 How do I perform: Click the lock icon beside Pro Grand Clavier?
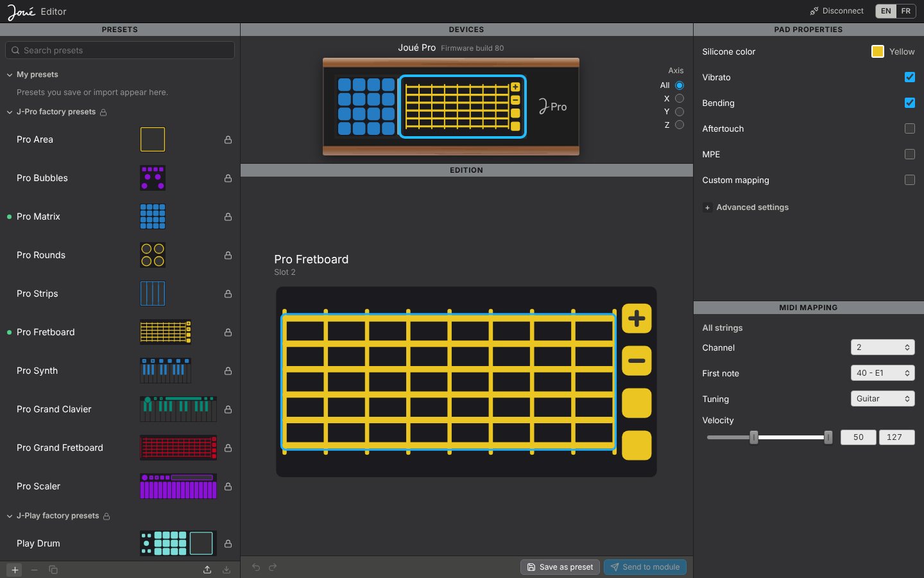coord(228,409)
